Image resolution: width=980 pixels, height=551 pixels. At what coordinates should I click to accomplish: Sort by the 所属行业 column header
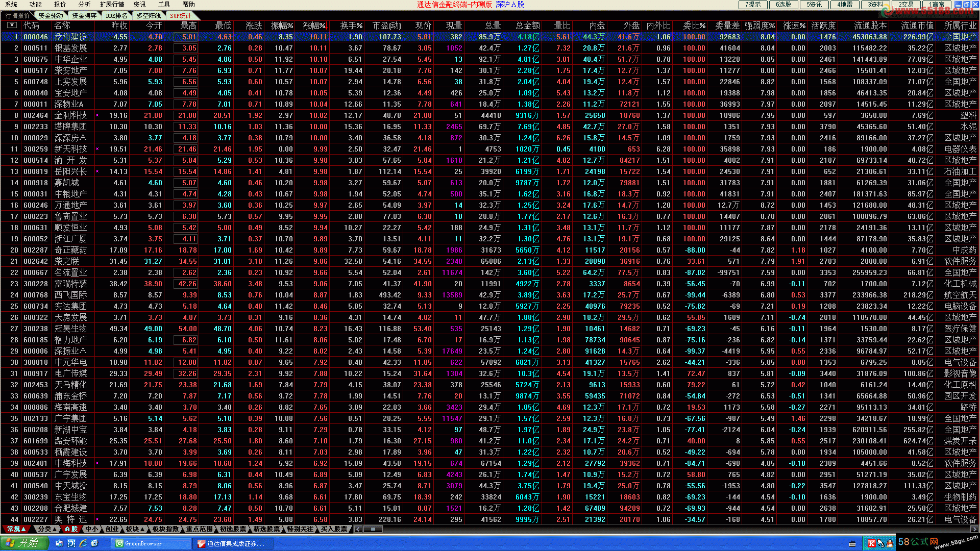pos(960,26)
